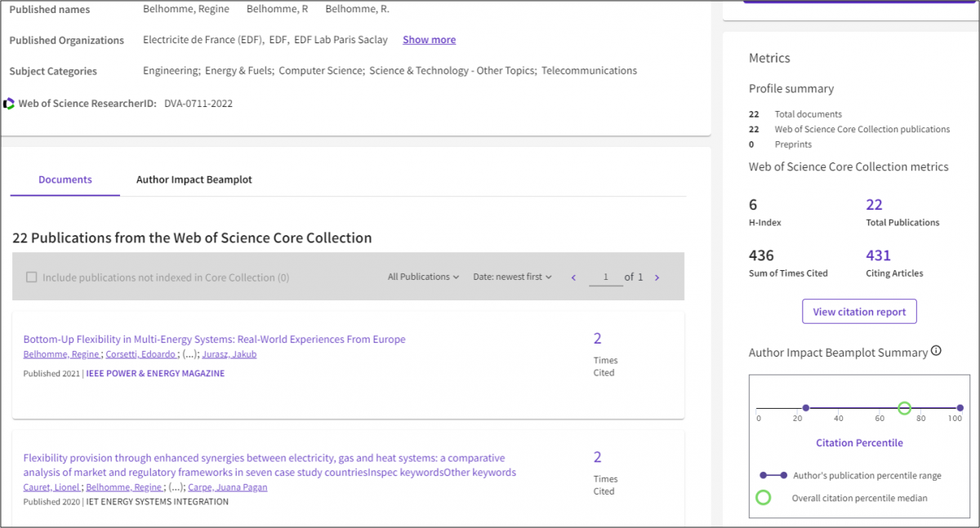Click times cited count for Flexibility provision article
The height and width of the screenshot is (528, 980).
pyautogui.click(x=598, y=457)
